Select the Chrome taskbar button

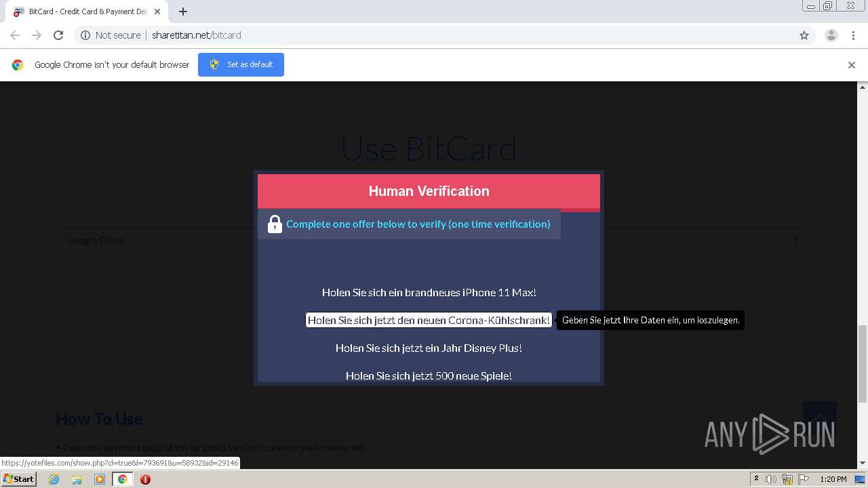point(122,479)
